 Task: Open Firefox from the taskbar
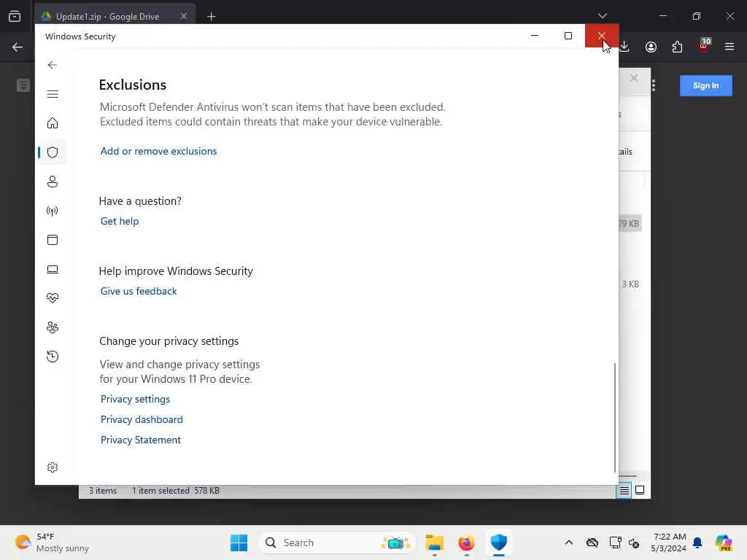(466, 542)
